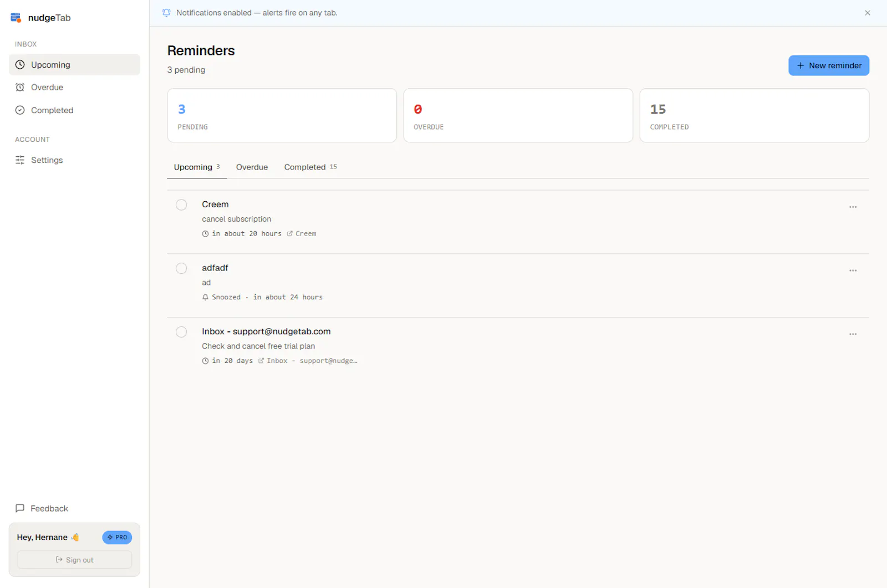Open the adfadf reminder title
This screenshot has width=887, height=588.
point(215,268)
